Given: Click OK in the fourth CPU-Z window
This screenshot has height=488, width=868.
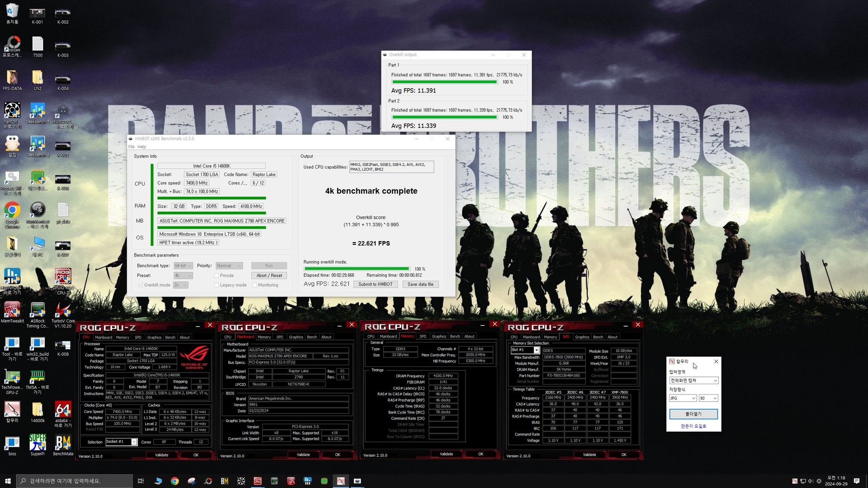Looking at the screenshot, I should pyautogui.click(x=623, y=455).
